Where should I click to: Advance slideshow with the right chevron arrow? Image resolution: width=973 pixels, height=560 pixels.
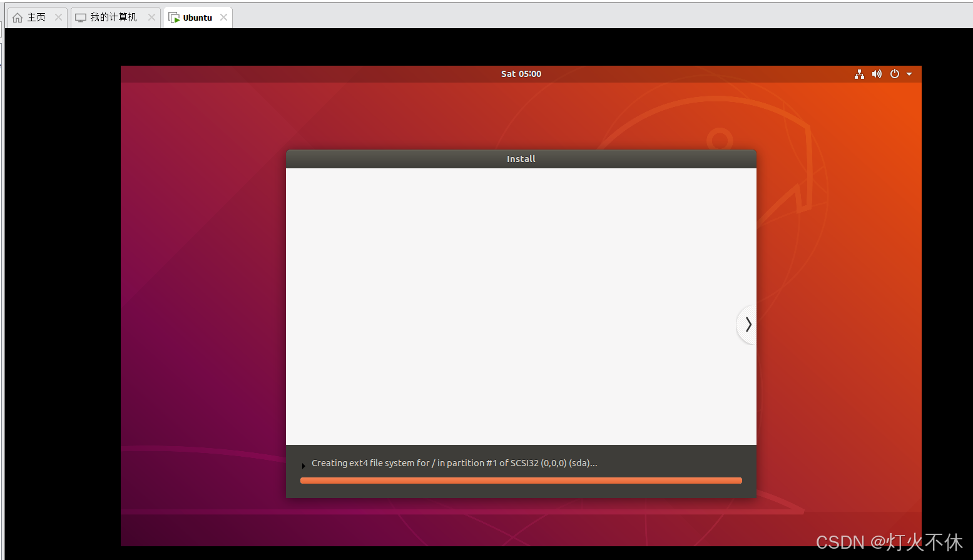748,324
